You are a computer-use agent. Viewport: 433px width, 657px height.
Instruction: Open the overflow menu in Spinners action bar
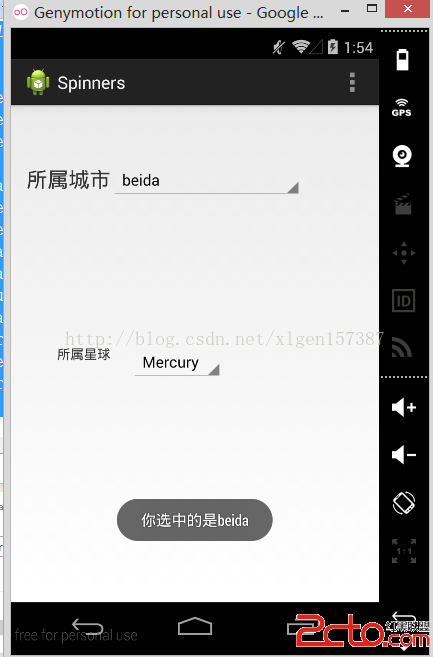pos(352,82)
